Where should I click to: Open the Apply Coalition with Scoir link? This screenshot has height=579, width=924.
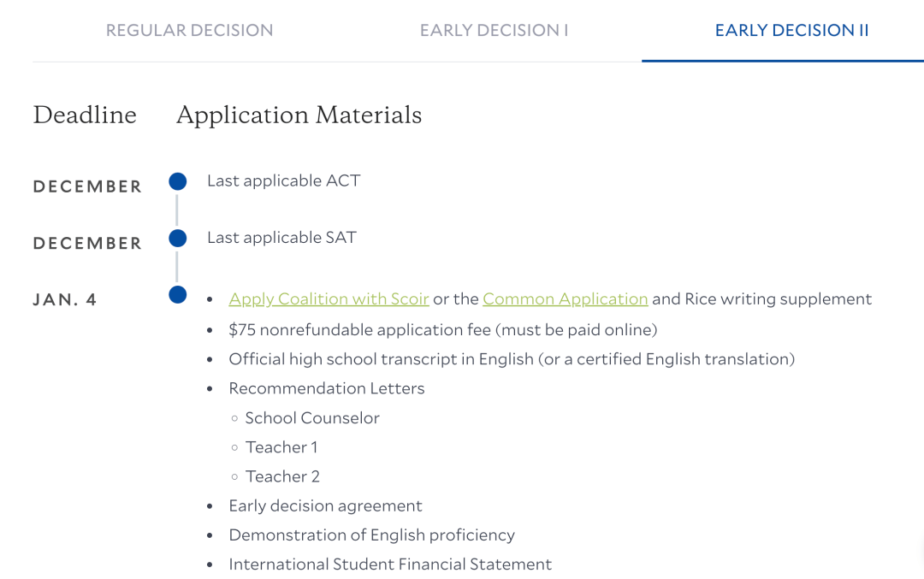(x=329, y=299)
